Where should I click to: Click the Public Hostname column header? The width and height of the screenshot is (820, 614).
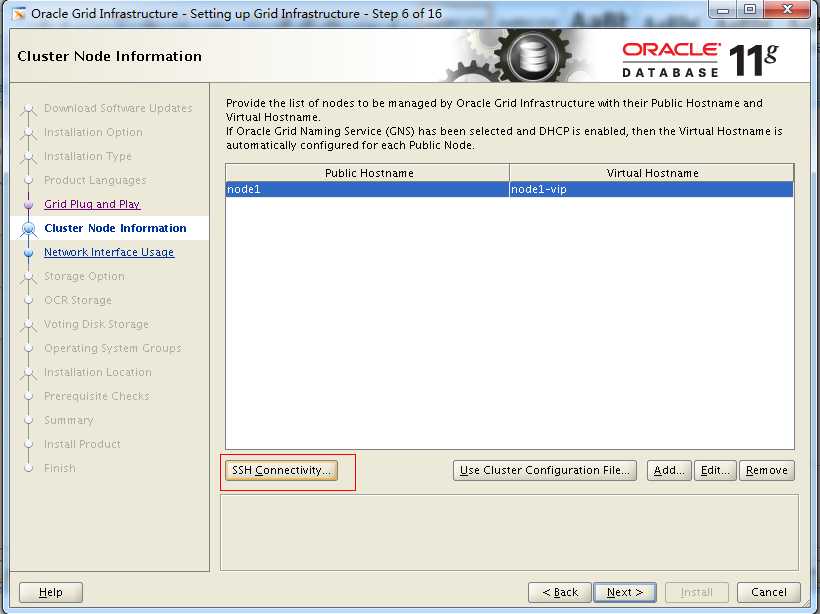click(x=368, y=173)
